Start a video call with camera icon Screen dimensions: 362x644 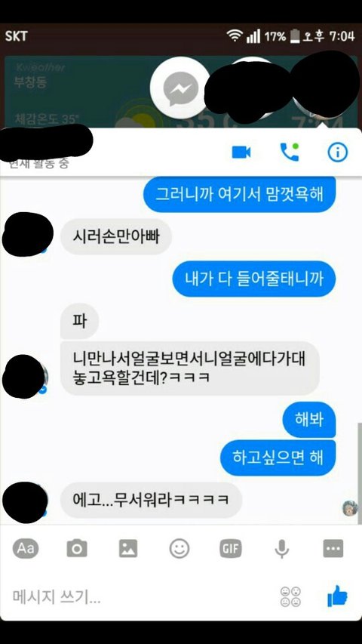[x=241, y=153]
